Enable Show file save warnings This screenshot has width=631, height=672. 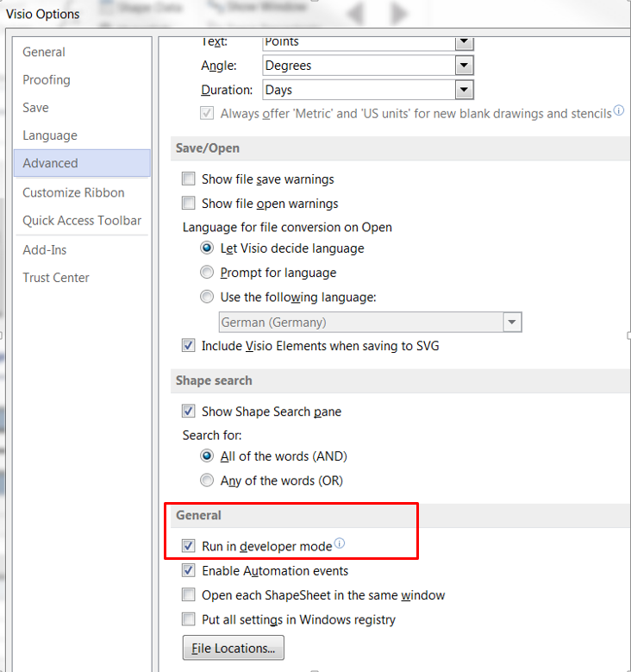tap(189, 179)
